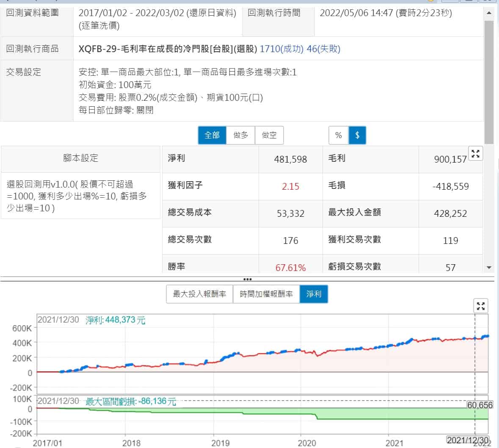This screenshot has height=448, width=499.
Task: Click the scrollbar down arrow
Action: 489,268
